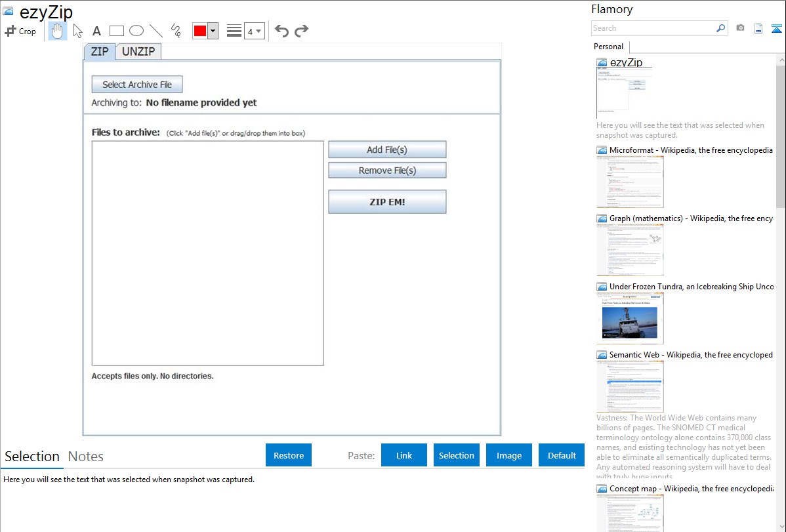The height and width of the screenshot is (532, 786).
Task: Click the Flamory search magnifier icon
Action: (720, 28)
